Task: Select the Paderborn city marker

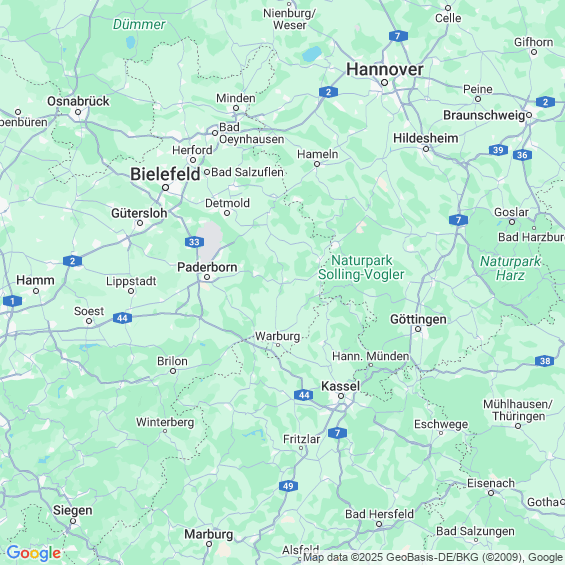Action: [x=207, y=277]
